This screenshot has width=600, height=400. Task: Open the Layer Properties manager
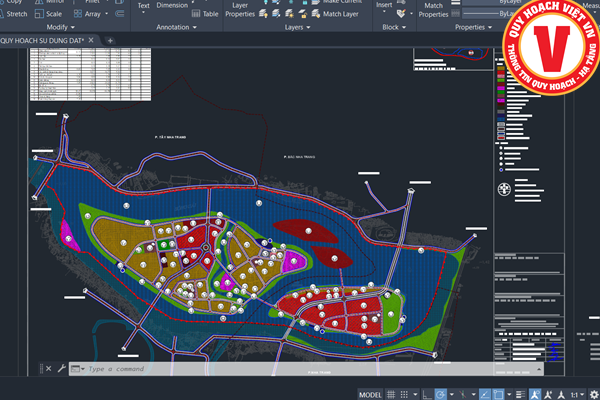coord(239,10)
